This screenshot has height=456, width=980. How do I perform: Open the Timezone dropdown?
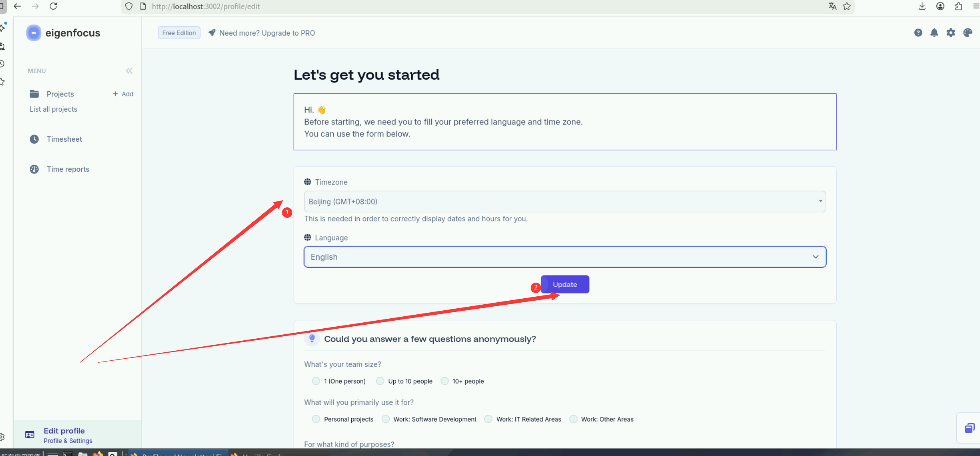(x=565, y=201)
